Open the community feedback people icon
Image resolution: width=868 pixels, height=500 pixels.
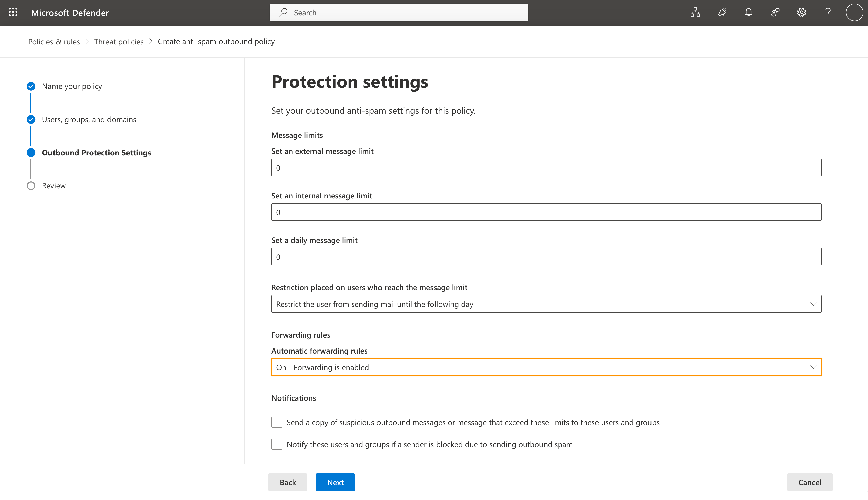click(x=775, y=12)
